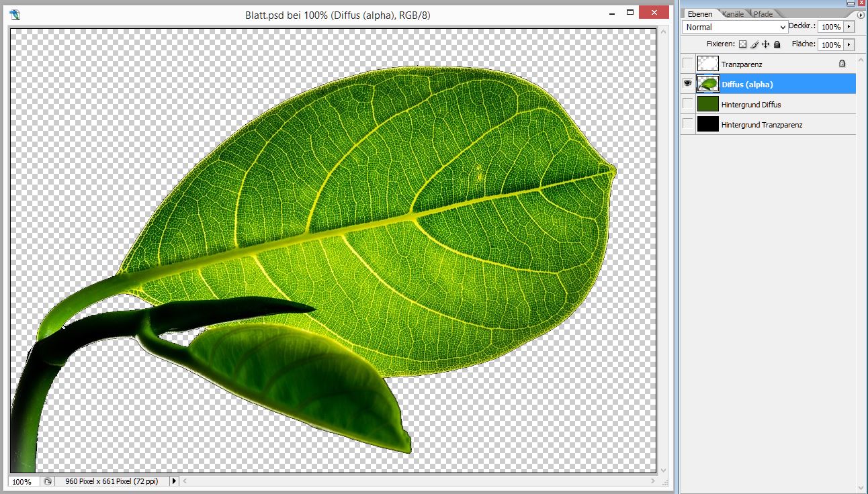This screenshot has height=494, width=868.
Task: Toggle lock transparent pixels icon
Action: [x=742, y=44]
